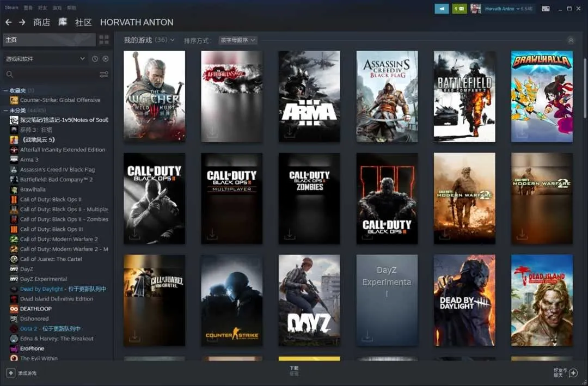Open the 按字母顺序 sort order dropdown
This screenshot has height=386, width=588.
coord(238,40)
